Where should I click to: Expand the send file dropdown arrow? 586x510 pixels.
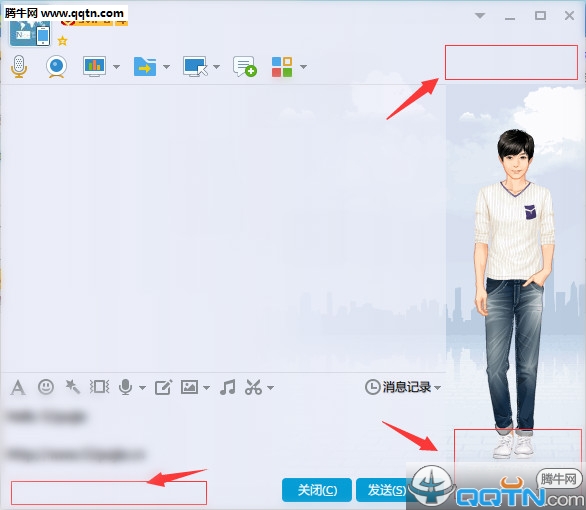pos(166,67)
